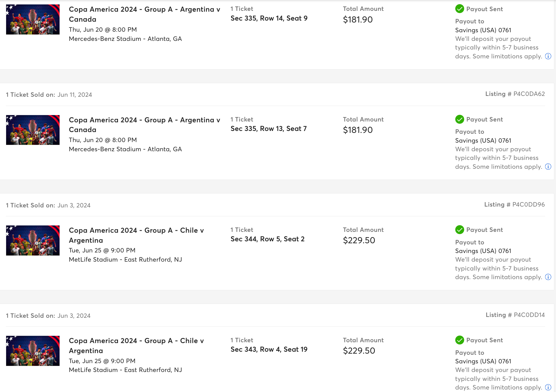Viewport: 556px width, 392px height.
Task: Open event thumbnail for Row 13 Seat 7 ticket
Action: pyautogui.click(x=33, y=130)
